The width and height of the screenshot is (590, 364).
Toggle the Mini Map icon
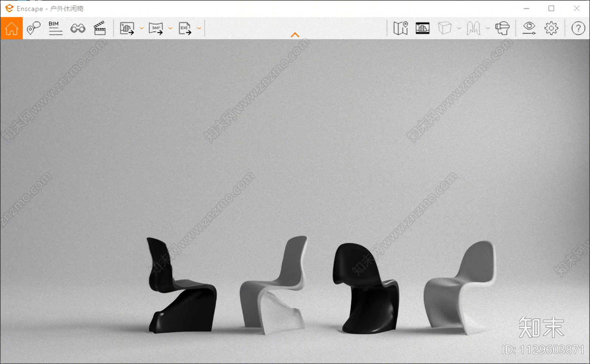pos(400,28)
